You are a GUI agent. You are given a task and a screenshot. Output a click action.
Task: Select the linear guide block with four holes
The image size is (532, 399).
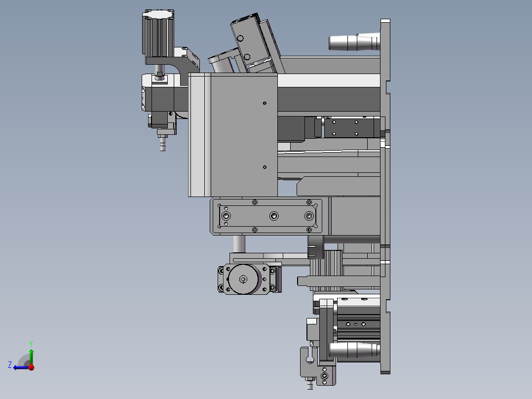[345, 128]
